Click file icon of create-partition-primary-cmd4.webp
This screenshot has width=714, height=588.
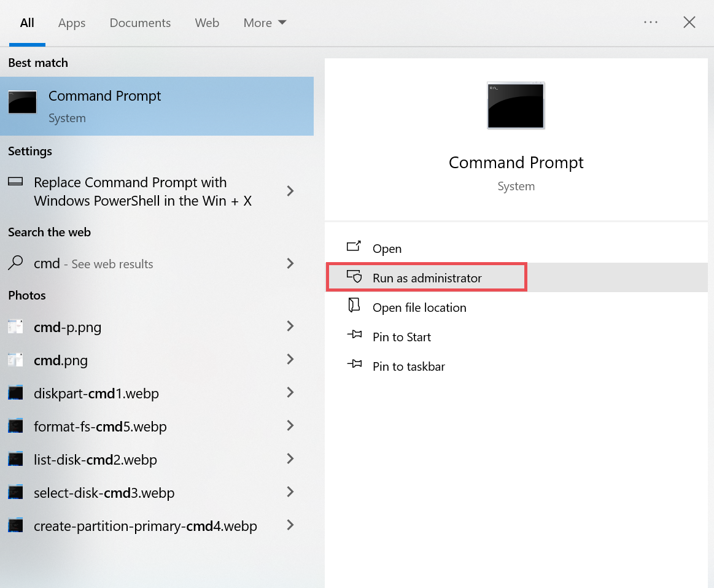(15, 525)
